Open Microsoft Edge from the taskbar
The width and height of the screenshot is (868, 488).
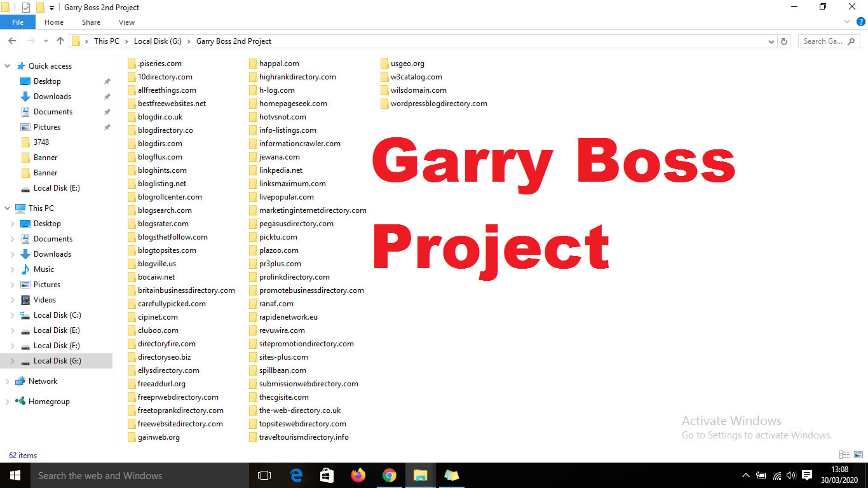pyautogui.click(x=296, y=475)
